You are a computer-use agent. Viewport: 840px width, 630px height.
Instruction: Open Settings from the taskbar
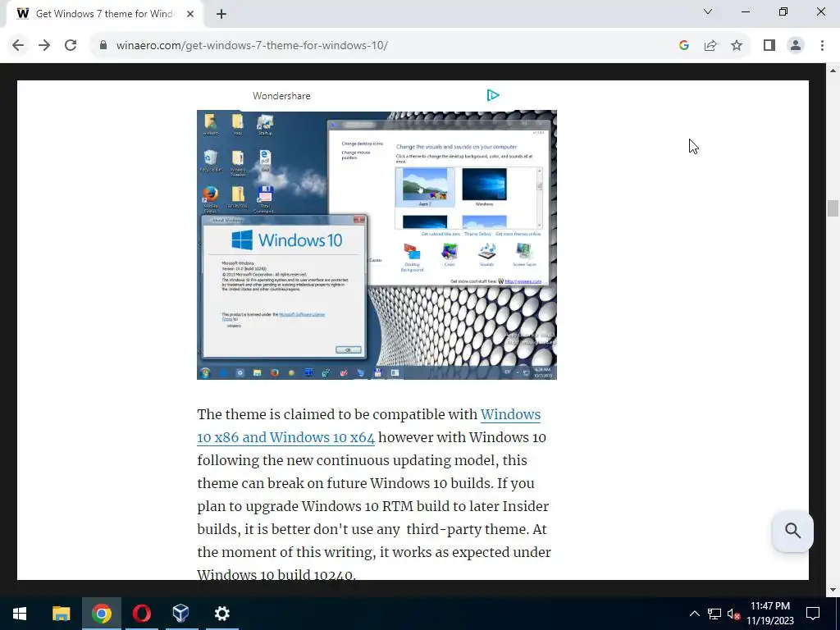(x=221, y=614)
